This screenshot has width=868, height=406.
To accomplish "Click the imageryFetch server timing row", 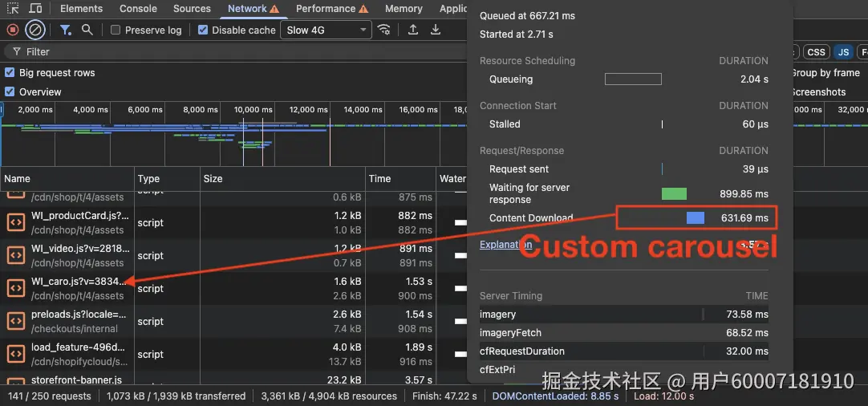I will [x=624, y=333].
